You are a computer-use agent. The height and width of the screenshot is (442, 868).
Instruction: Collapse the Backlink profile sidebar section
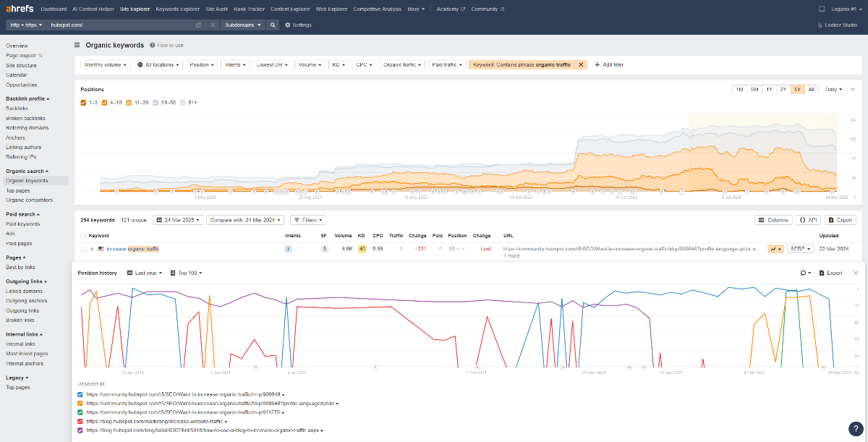coord(27,98)
